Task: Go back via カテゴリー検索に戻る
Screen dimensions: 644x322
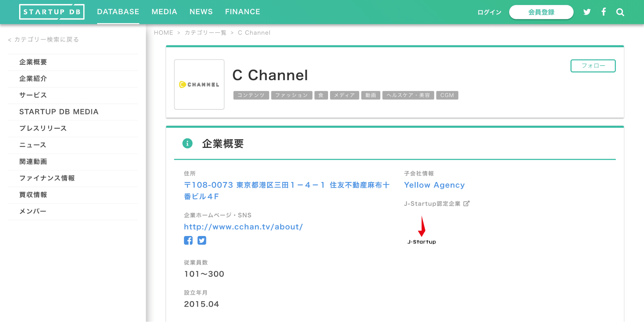Action: pyautogui.click(x=43, y=40)
